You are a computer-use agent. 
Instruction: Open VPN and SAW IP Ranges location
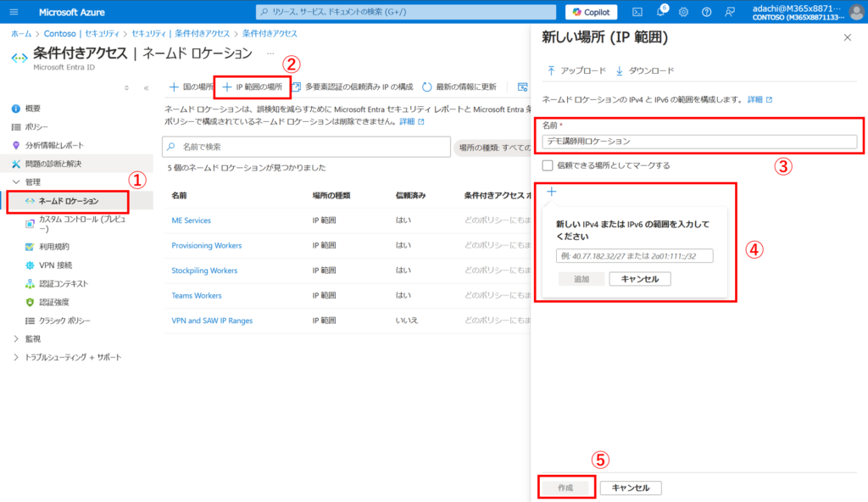click(212, 321)
